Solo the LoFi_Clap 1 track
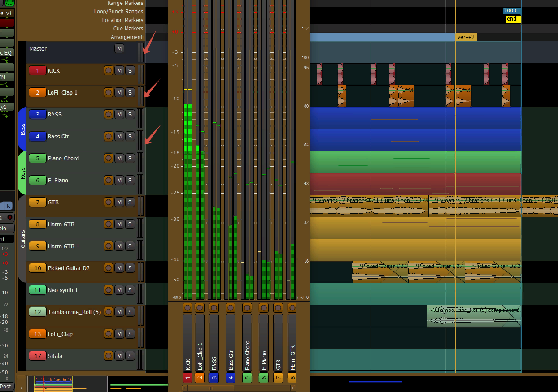This screenshot has height=392, width=558. coord(130,92)
